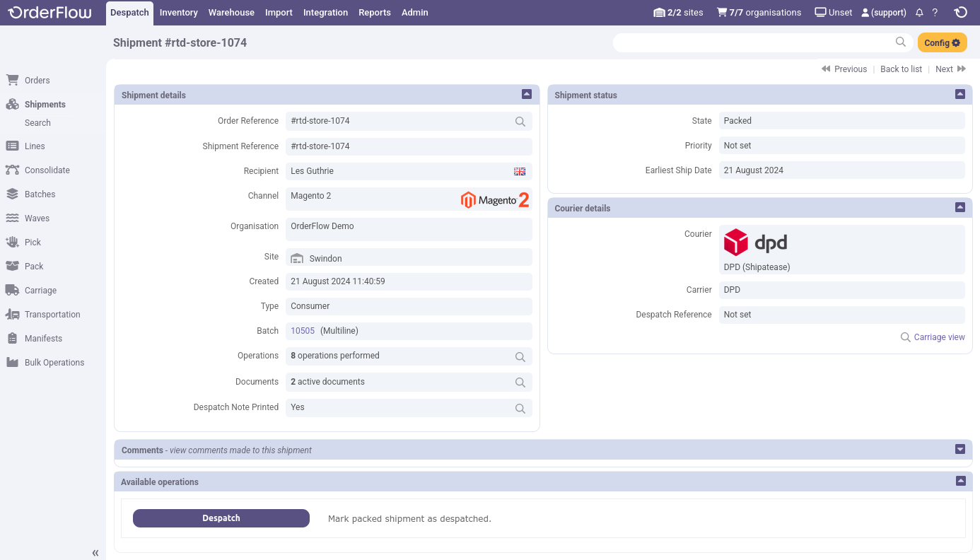The image size is (980, 560).
Task: Collapse the Available operations panel
Action: pyautogui.click(x=960, y=481)
